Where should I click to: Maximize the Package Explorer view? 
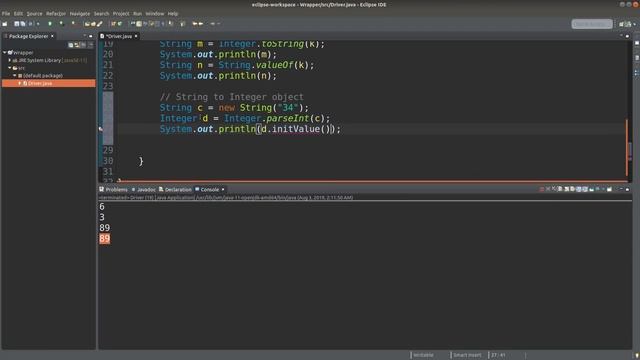91,36
